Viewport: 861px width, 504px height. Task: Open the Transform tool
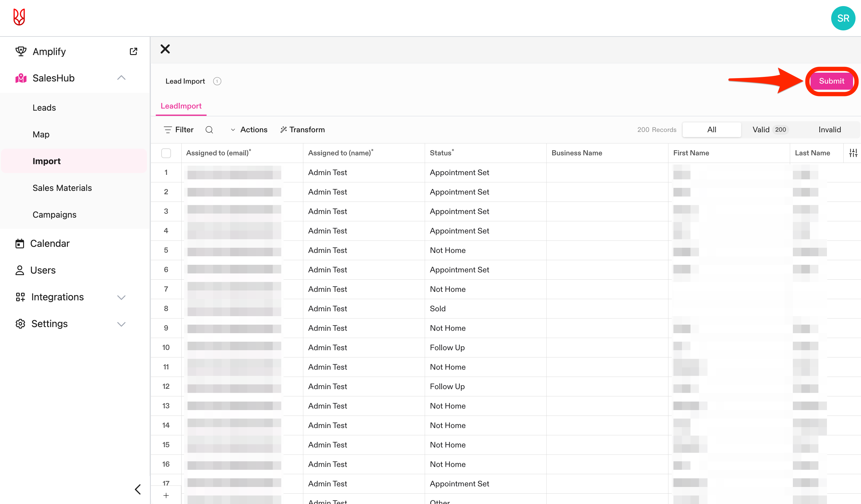coord(302,130)
